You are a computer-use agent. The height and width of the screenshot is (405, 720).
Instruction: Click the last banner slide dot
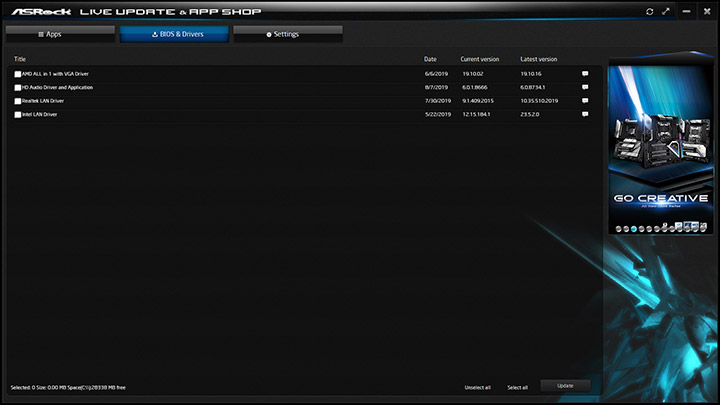click(703, 228)
